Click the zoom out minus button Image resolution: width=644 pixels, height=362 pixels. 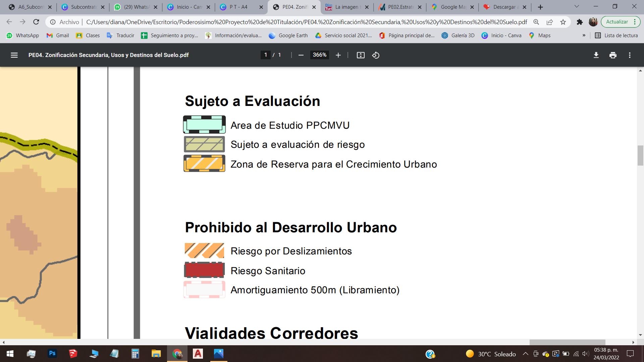point(301,55)
